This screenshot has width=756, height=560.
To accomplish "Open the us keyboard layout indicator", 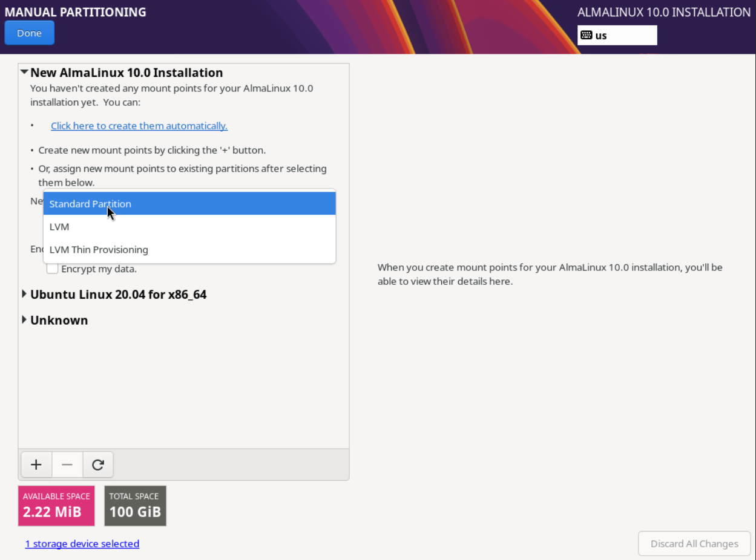I will click(x=617, y=35).
